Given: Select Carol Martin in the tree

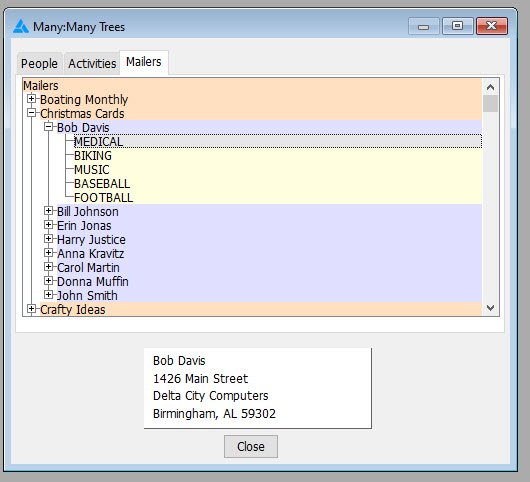Looking at the screenshot, I should click(88, 268).
